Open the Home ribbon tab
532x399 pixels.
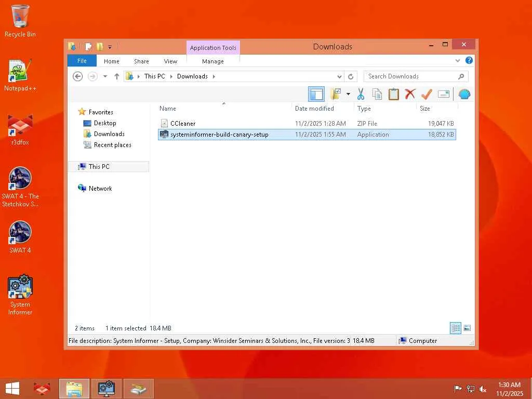(x=112, y=61)
